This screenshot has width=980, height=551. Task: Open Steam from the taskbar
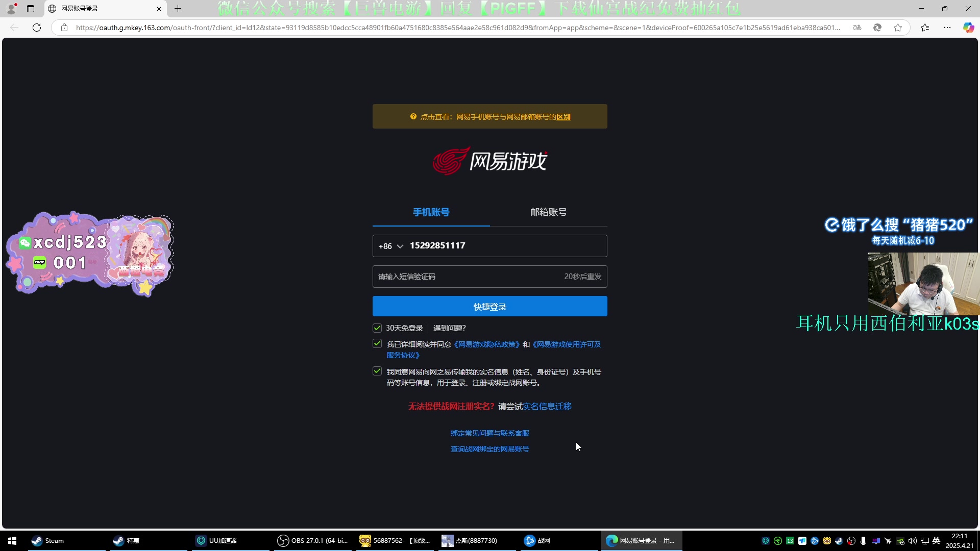(x=66, y=541)
